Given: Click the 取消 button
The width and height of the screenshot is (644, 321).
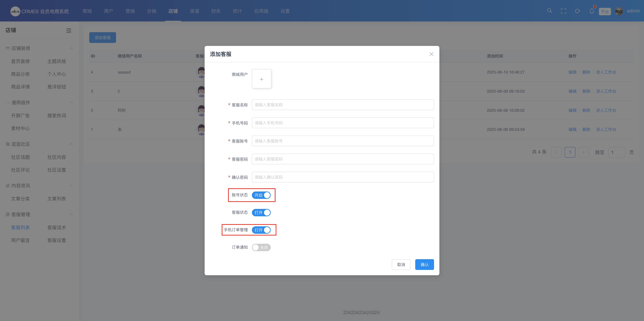Looking at the screenshot, I should pyautogui.click(x=401, y=265).
